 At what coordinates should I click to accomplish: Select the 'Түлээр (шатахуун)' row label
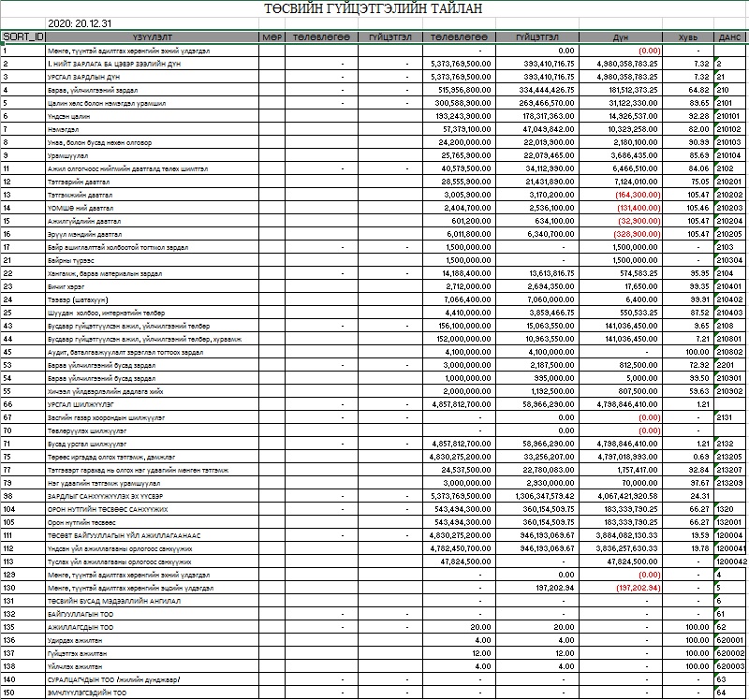point(78,299)
